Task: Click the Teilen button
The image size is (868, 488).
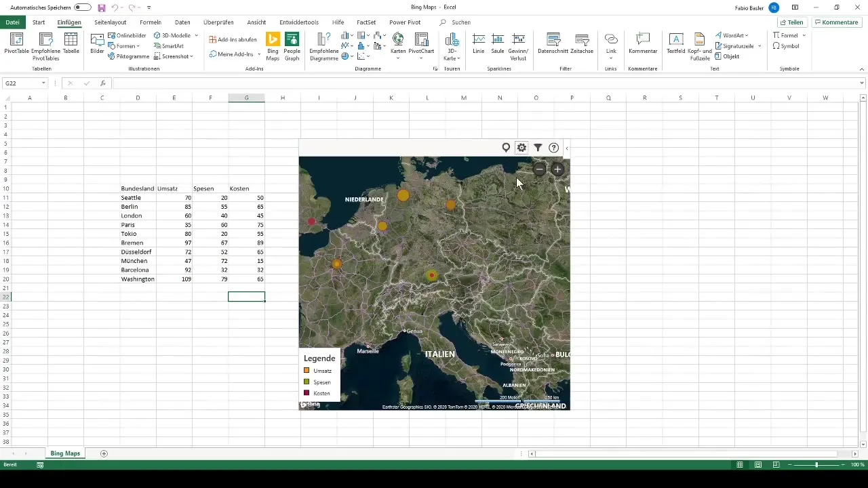Action: click(x=791, y=22)
